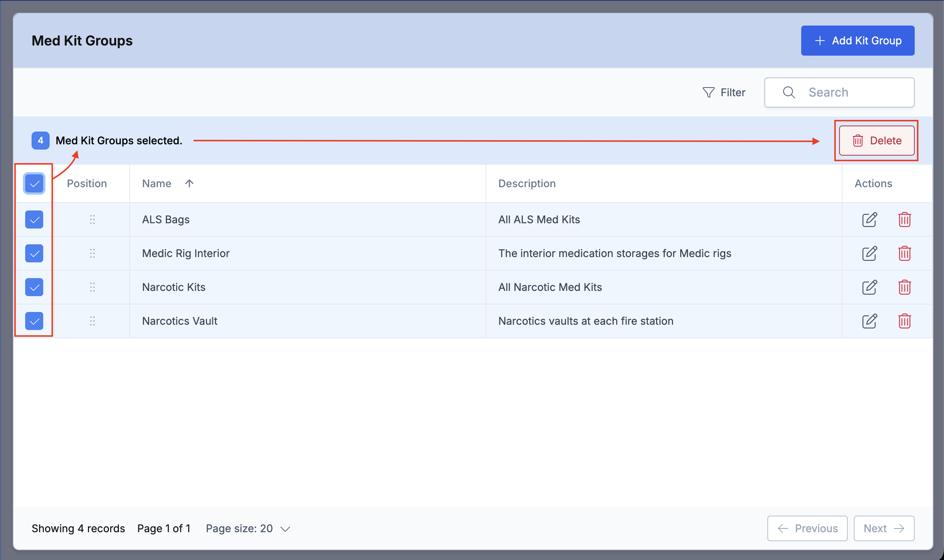Delete the Medic Rig Interior row

pyautogui.click(x=905, y=253)
